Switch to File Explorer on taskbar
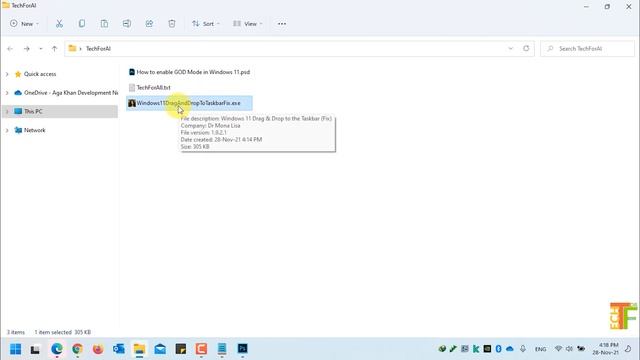 tap(139, 349)
